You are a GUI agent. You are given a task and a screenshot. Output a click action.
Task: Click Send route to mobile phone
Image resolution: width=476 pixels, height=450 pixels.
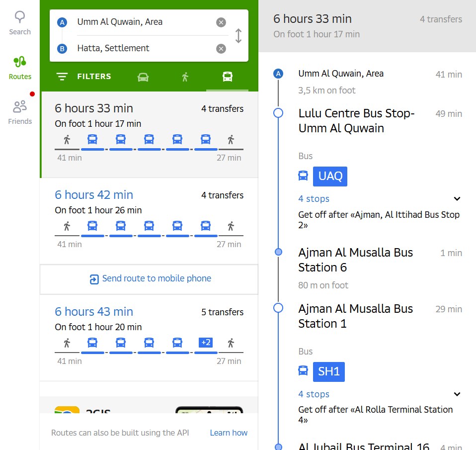click(150, 278)
